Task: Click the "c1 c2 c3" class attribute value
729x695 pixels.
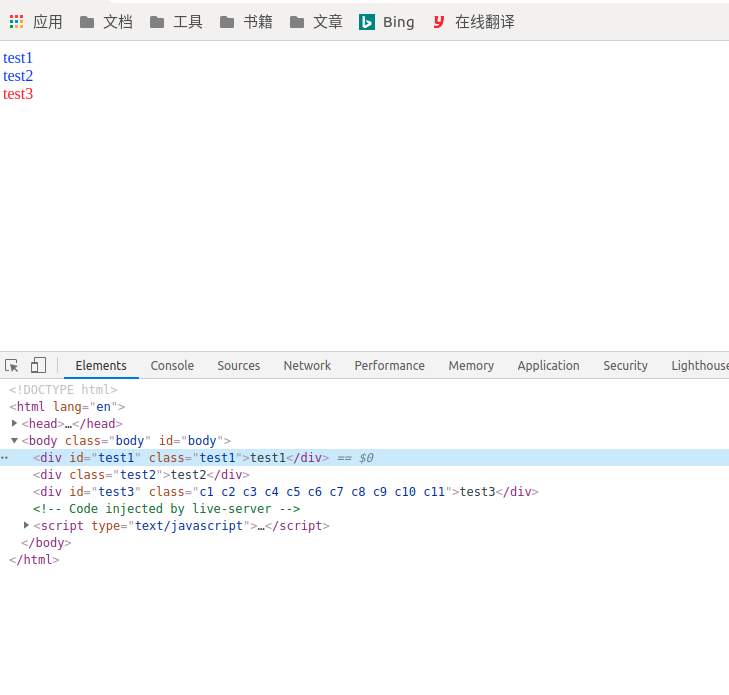Action: point(322,492)
